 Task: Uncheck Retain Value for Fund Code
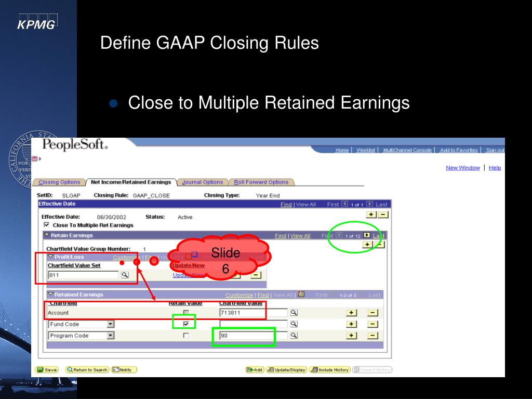pos(186,324)
